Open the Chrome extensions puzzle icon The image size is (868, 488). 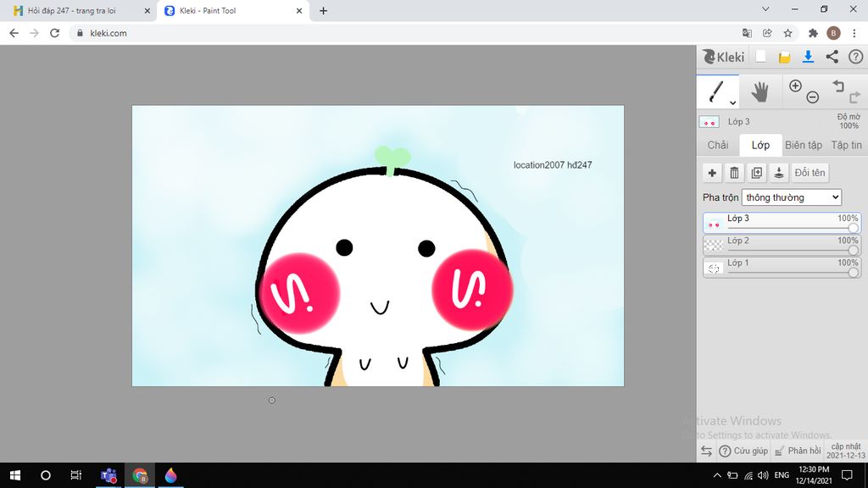813,33
